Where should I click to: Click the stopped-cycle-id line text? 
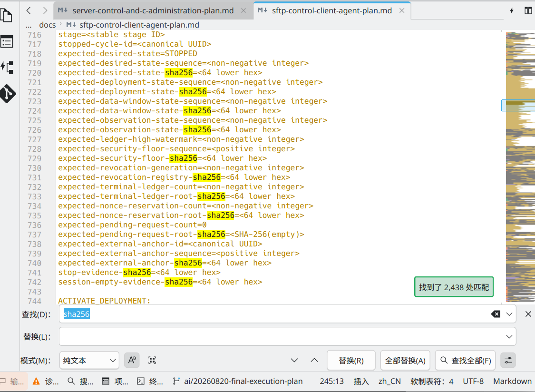click(135, 44)
